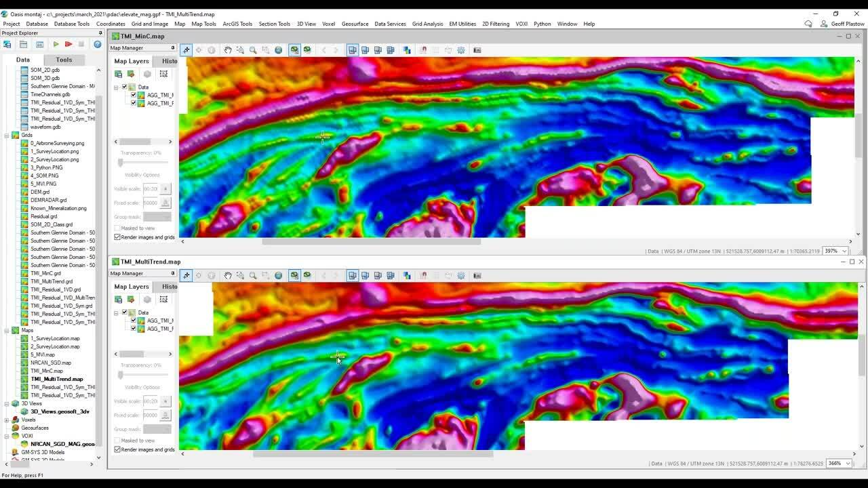
Task: Click the first Project Explorer toolbar icon
Action: [x=7, y=44]
